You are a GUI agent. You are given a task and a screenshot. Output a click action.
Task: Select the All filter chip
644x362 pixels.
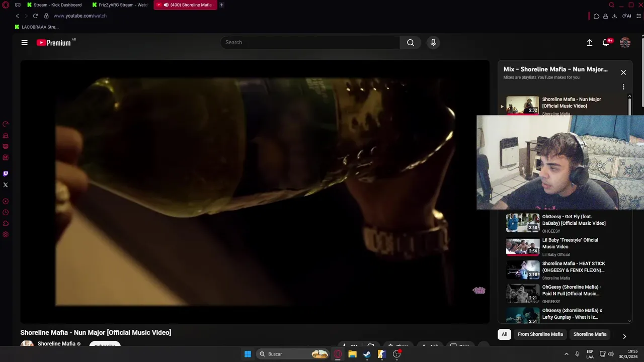click(x=504, y=334)
